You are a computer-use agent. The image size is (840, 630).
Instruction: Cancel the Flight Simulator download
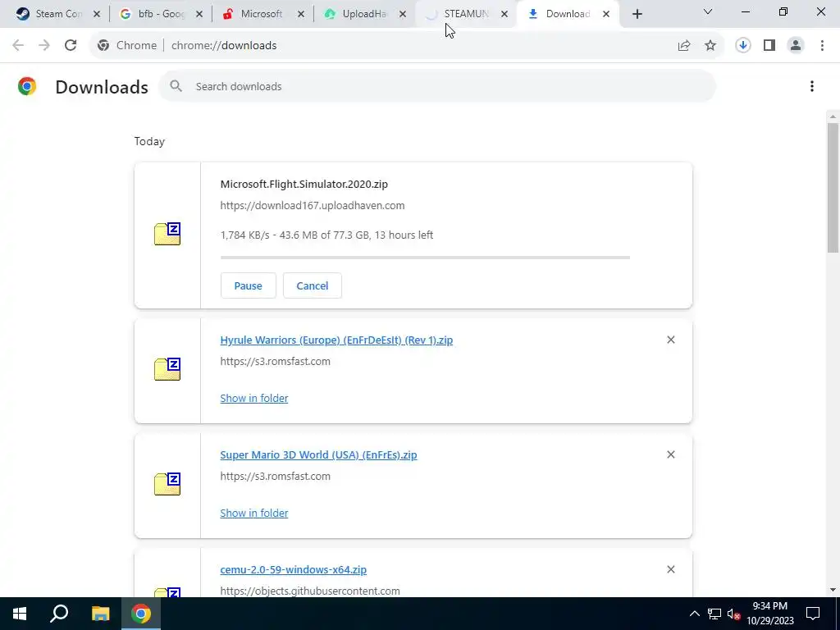click(313, 285)
